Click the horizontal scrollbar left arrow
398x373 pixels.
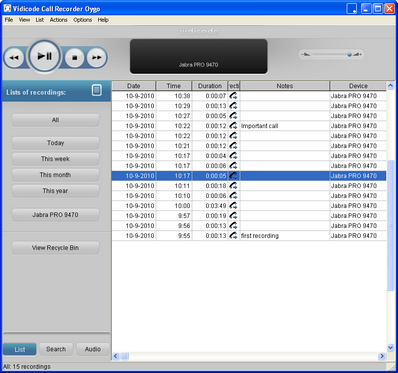tap(116, 356)
